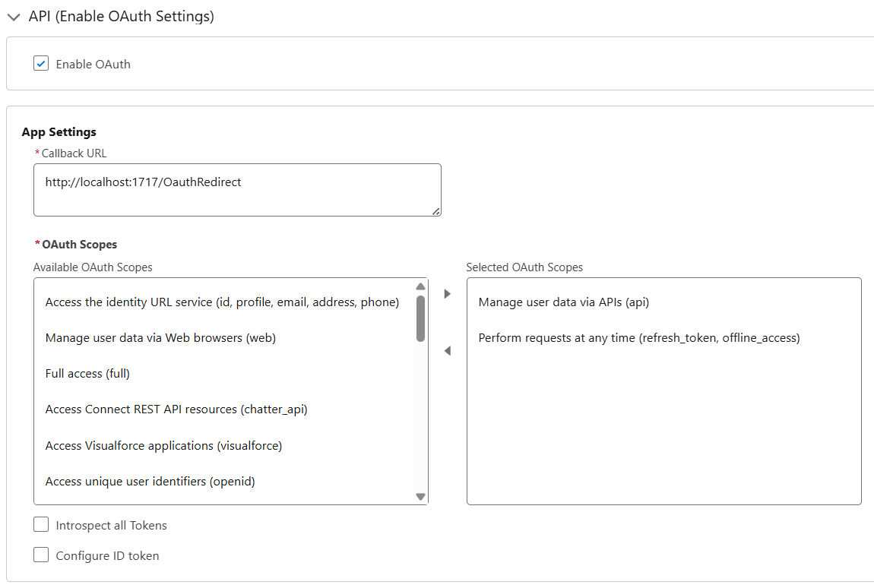
Task: Select Manage user data via Web browsers scope
Action: [x=158, y=337]
